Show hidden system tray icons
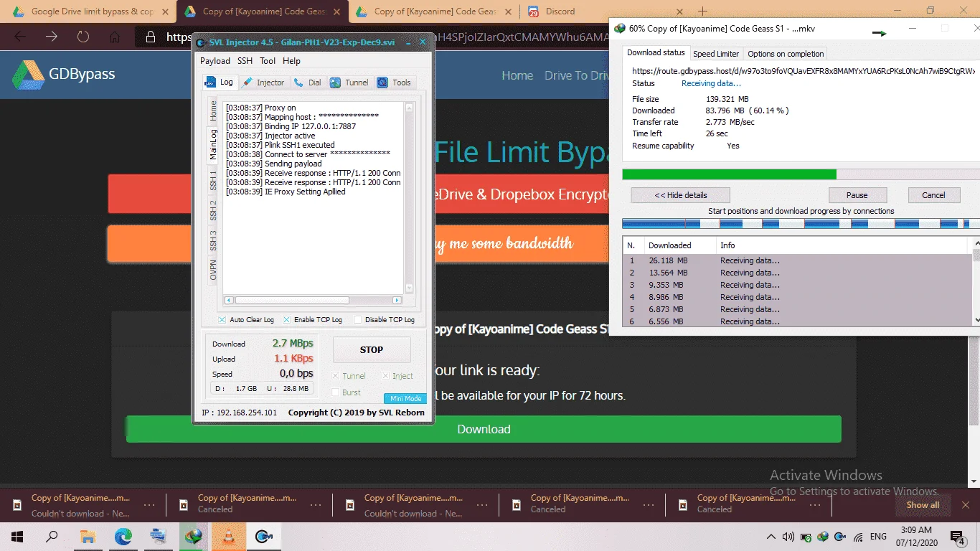980x551 pixels. coord(771,536)
